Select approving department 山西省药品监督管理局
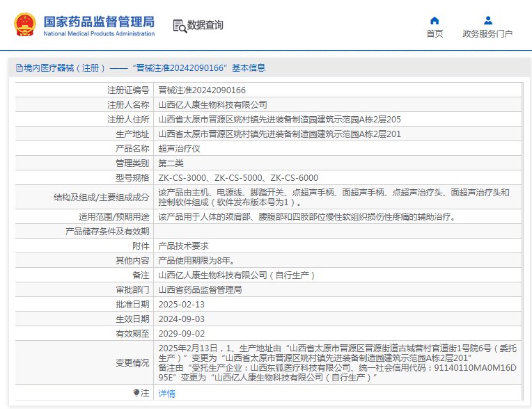Image resolution: width=532 pixels, height=409 pixels. 200,289
